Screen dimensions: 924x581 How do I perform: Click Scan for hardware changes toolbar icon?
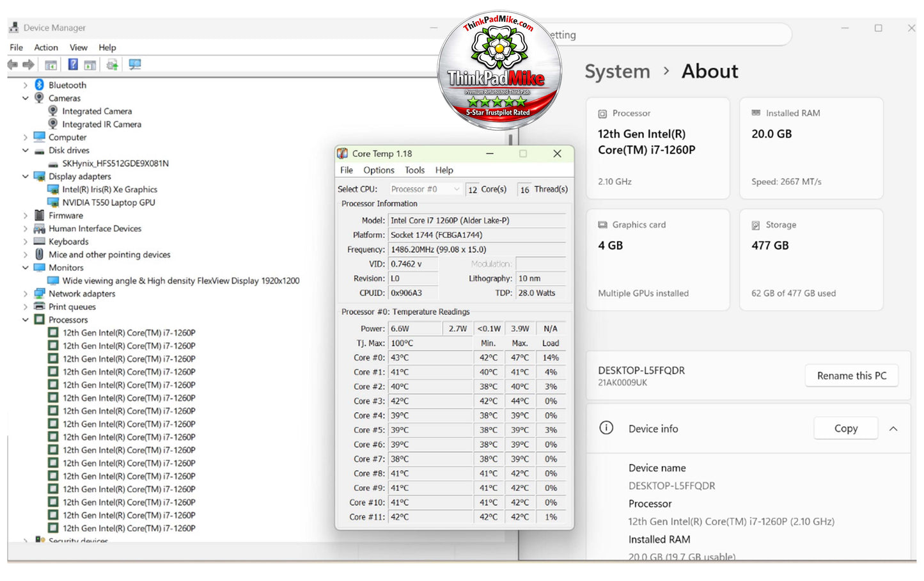point(134,65)
